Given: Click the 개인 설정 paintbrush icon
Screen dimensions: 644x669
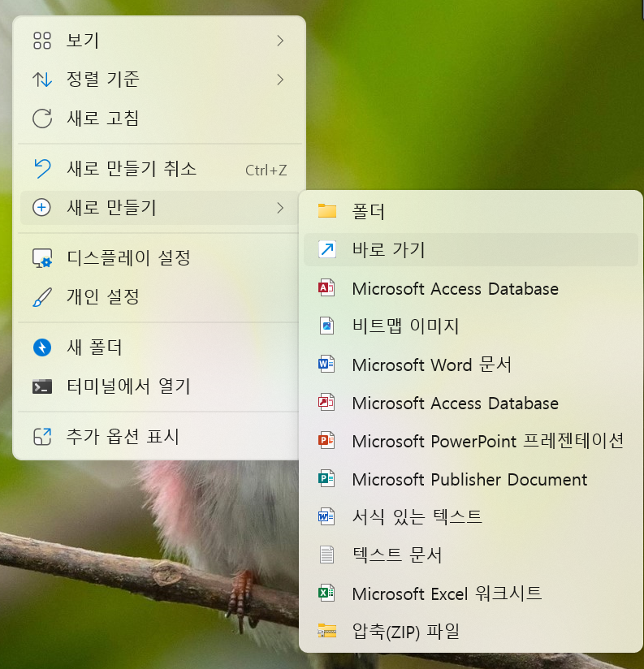Looking at the screenshot, I should point(42,297).
